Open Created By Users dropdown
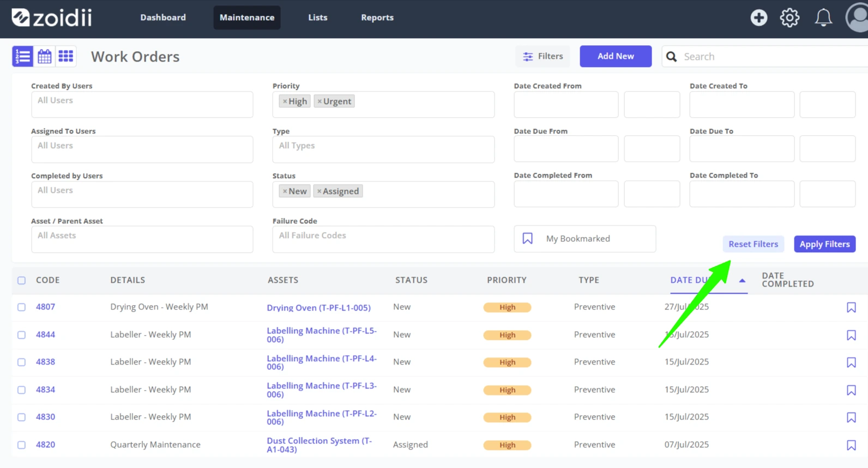868x468 pixels. pos(142,104)
